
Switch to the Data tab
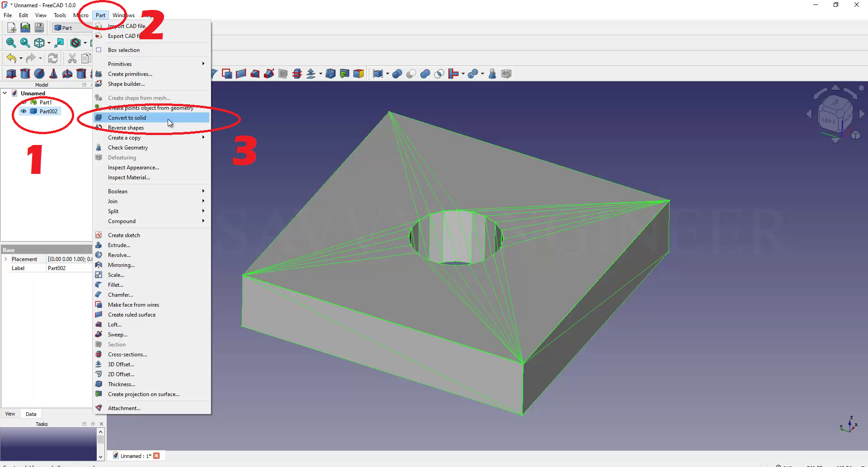31,414
